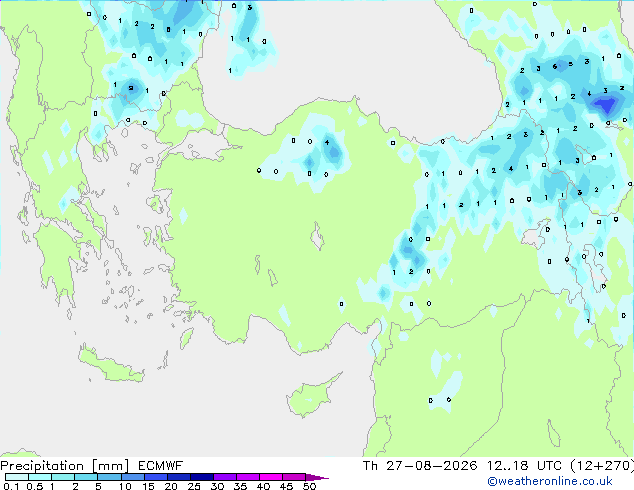Click the 25–30 mm dark navy swatch
Screen dimensions: 634x490
[202, 477]
